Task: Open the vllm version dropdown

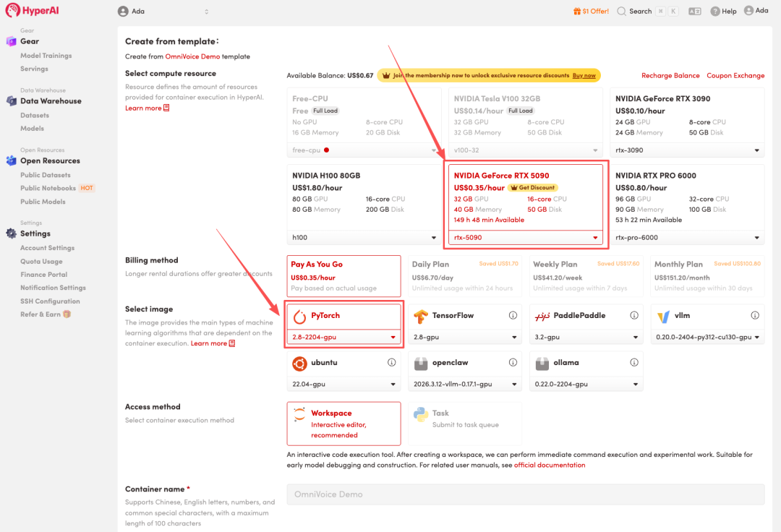Action: 707,337
